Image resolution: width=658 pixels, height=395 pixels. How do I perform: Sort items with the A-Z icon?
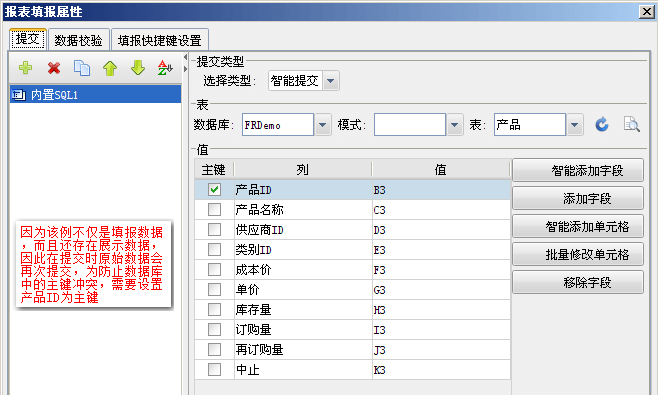coord(165,68)
